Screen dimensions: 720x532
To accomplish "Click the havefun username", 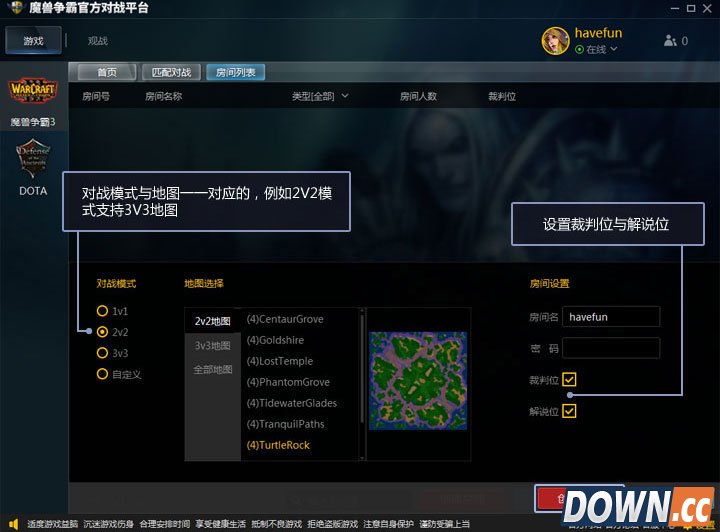I will click(598, 33).
